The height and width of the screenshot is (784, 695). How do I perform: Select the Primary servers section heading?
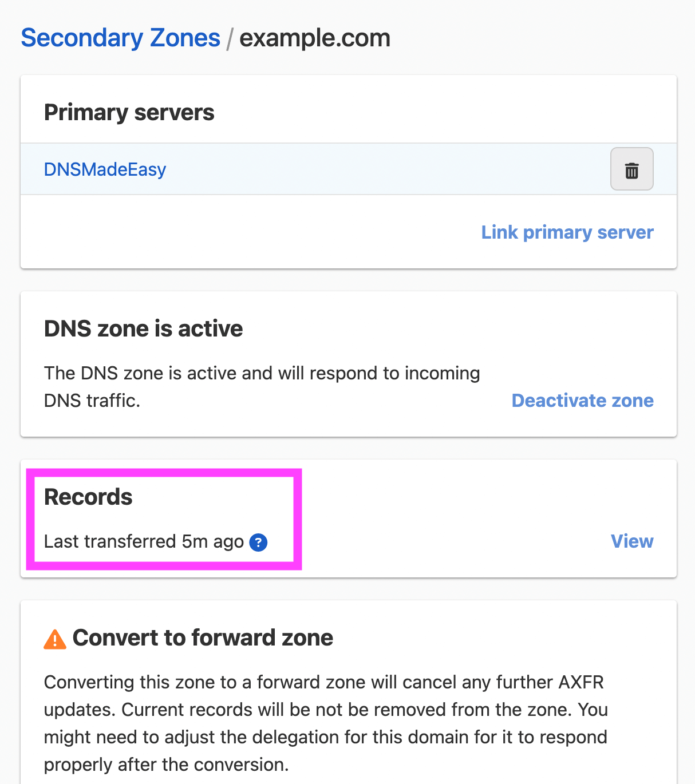pyautogui.click(x=129, y=112)
